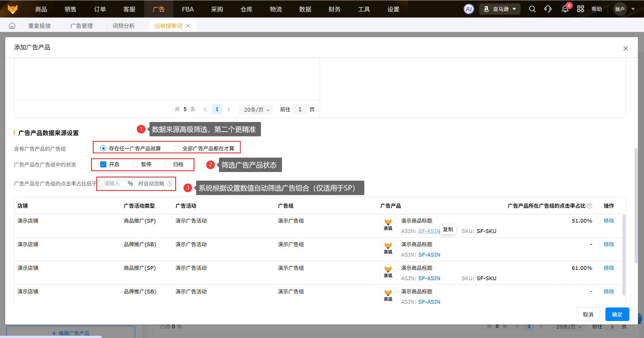Open the 亚马逊 platform dropdown
644x338 pixels.
click(x=500, y=9)
